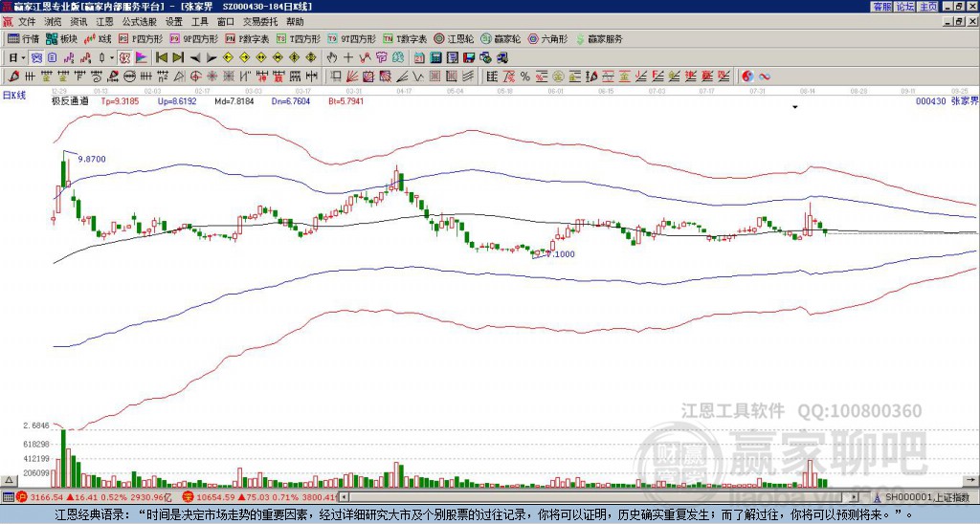Open the 江恩 menu
The image size is (980, 524).
pos(104,22)
